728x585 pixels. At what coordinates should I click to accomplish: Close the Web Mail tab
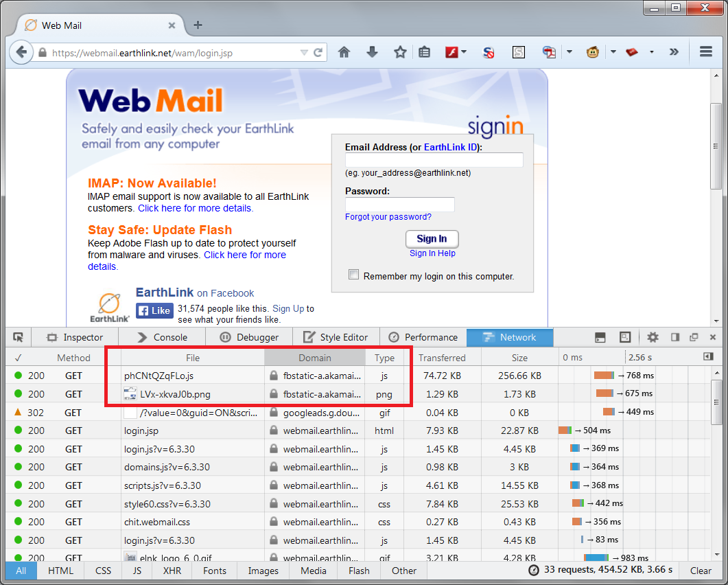click(x=172, y=25)
